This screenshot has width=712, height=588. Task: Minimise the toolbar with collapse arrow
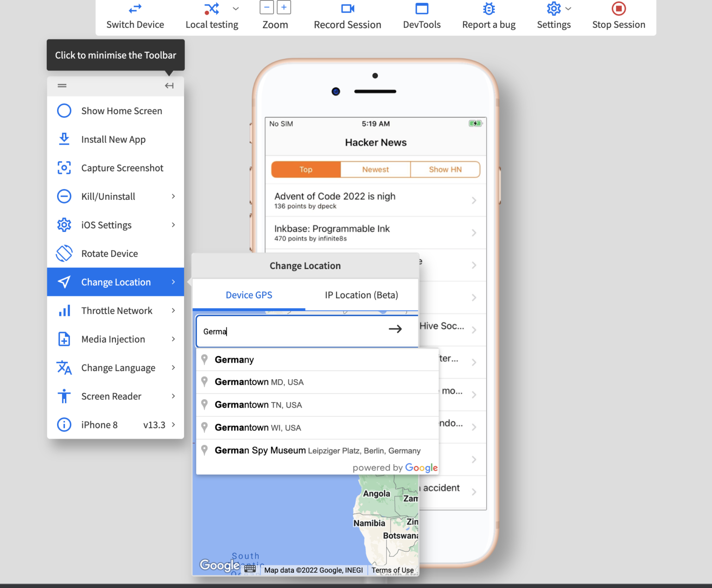(169, 86)
